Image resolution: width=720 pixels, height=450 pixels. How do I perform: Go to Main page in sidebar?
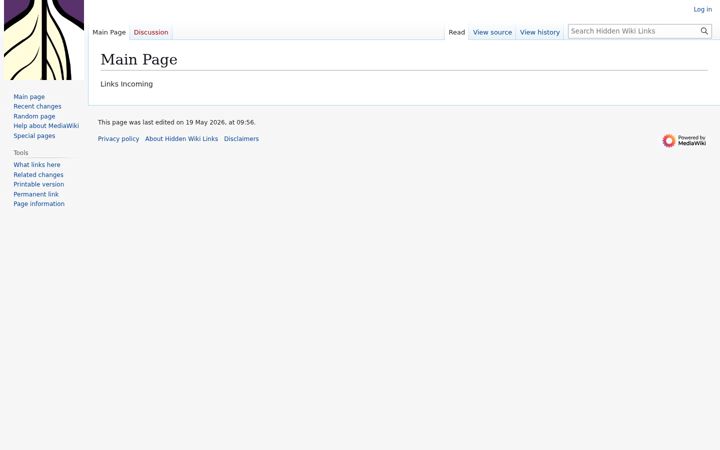coord(29,97)
